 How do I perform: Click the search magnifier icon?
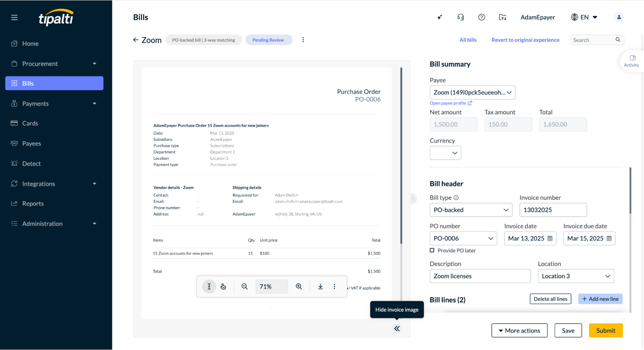click(x=618, y=40)
